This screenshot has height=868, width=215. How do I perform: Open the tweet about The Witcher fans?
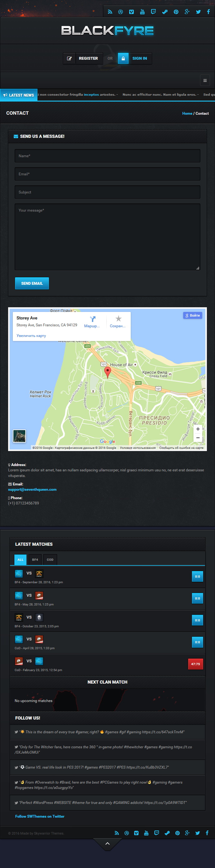click(107, 750)
